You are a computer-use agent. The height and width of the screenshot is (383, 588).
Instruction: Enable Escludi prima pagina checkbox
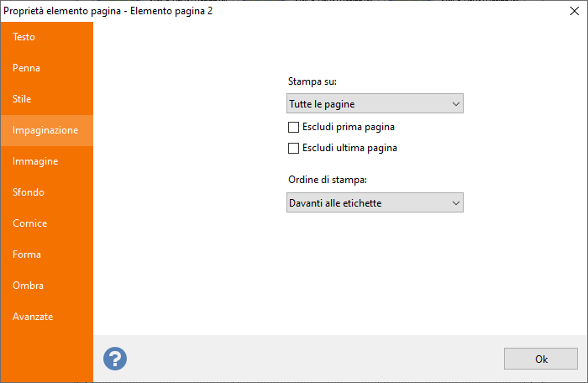click(293, 127)
